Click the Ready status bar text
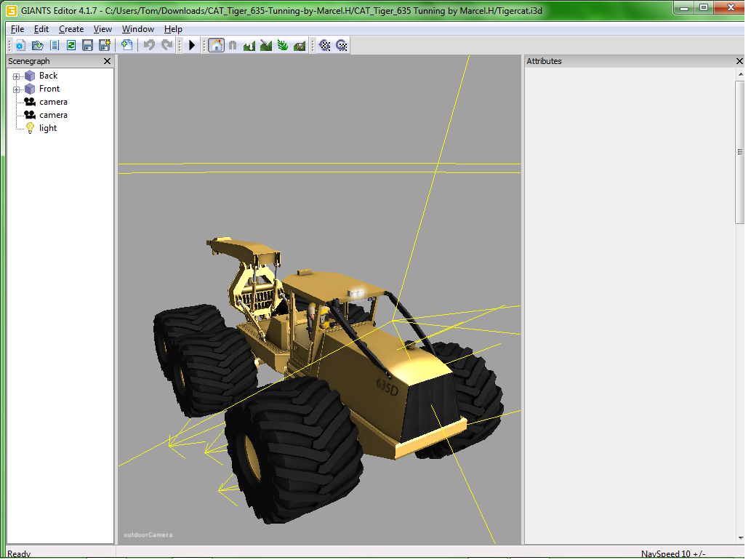The width and height of the screenshot is (751, 560). coord(19,555)
